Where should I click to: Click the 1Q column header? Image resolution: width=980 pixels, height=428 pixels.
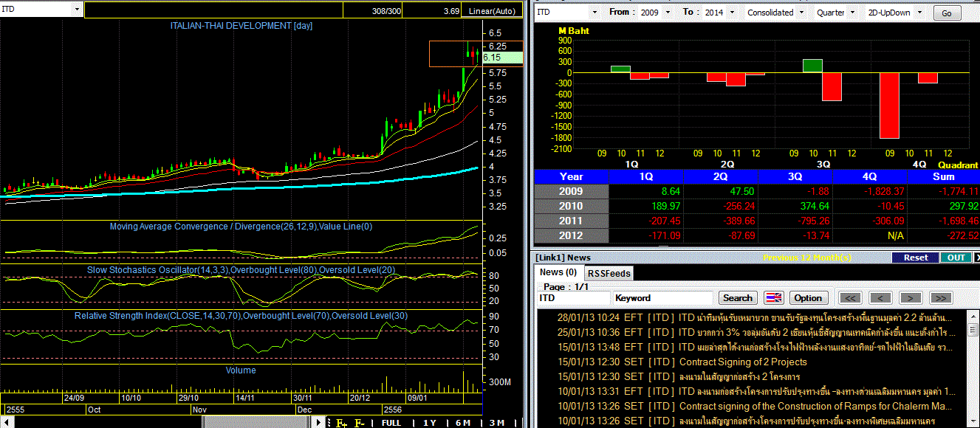[646, 176]
